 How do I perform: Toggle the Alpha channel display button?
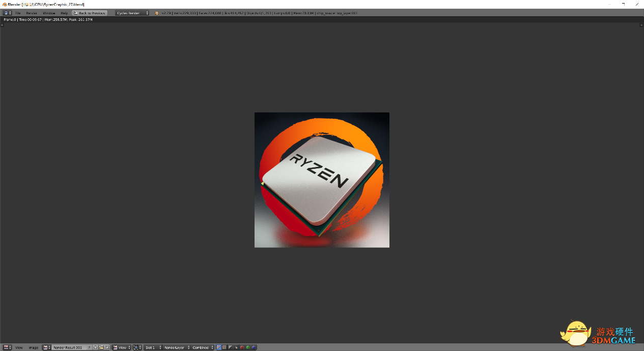(230, 347)
